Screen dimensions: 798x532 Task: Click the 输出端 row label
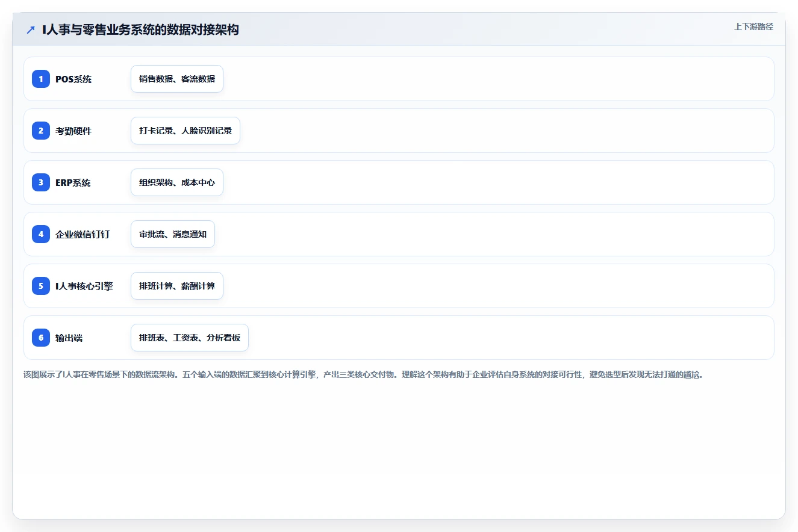(69, 338)
